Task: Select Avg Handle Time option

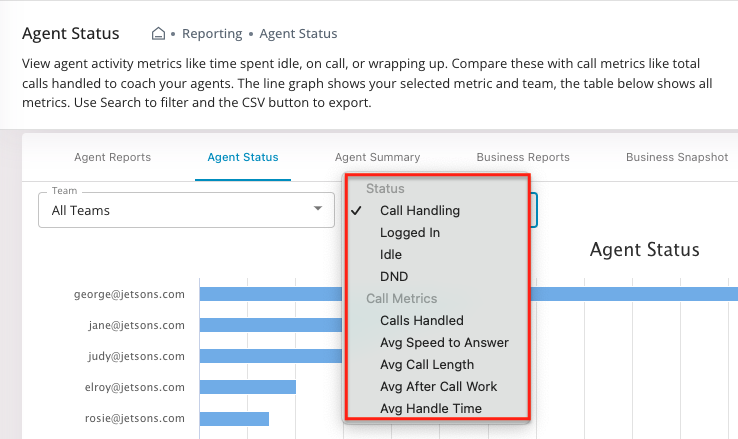Action: [431, 408]
